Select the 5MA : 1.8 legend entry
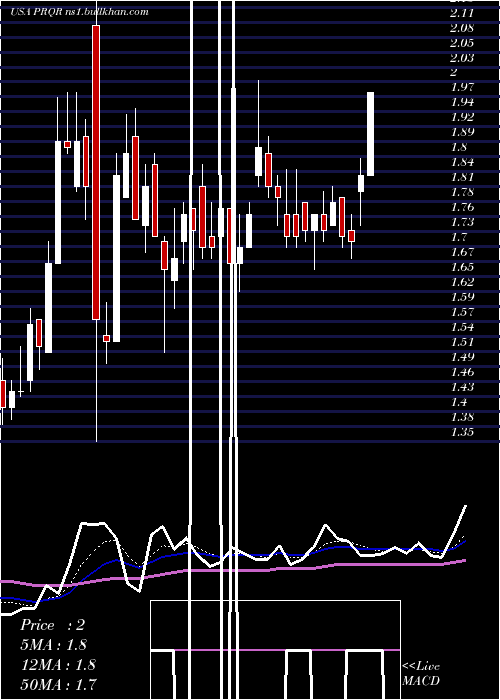 coord(54,645)
